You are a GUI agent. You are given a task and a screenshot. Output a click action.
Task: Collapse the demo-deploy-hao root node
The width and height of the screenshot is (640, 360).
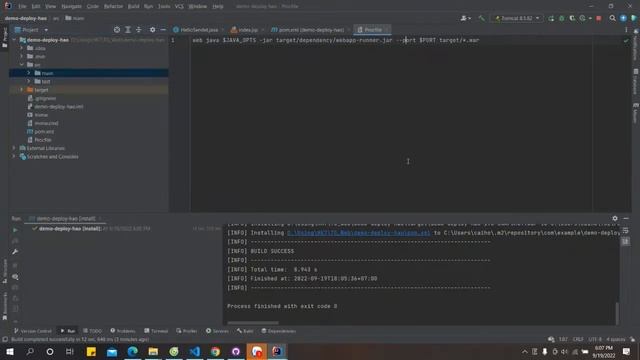coord(15,40)
